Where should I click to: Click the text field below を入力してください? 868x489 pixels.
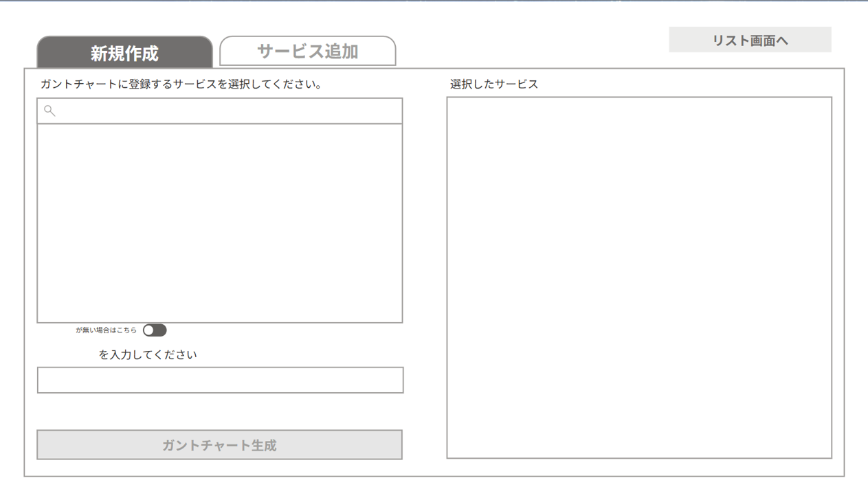pos(220,380)
